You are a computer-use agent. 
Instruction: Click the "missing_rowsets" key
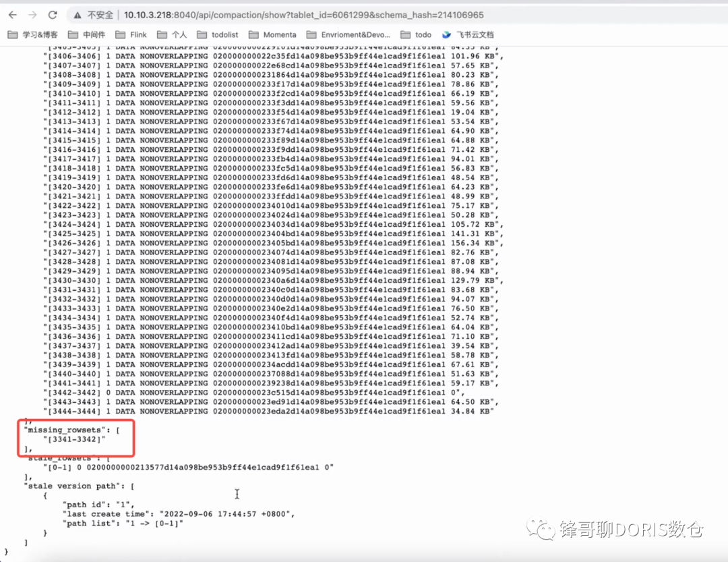tap(64, 430)
